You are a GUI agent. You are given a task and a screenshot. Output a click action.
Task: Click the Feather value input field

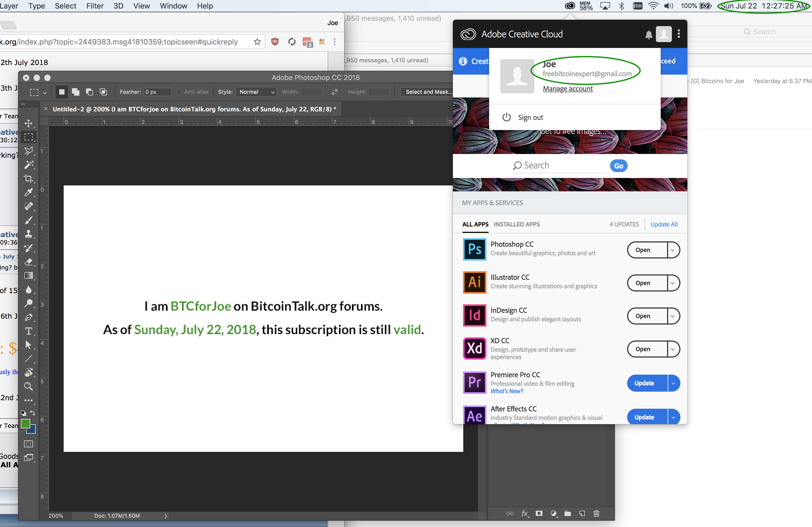(x=158, y=92)
